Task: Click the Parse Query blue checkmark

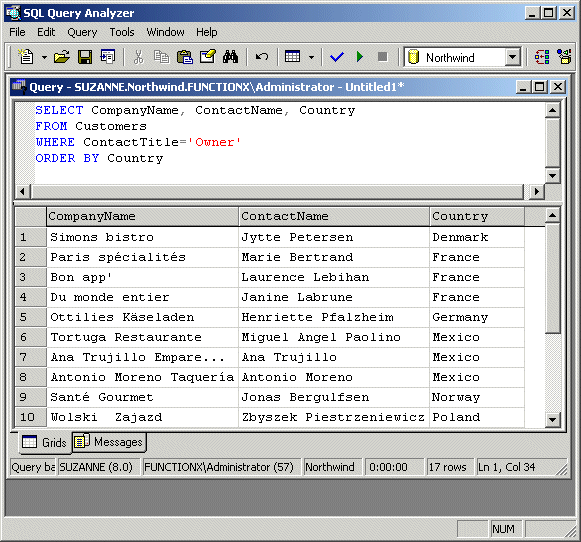Action: pyautogui.click(x=337, y=57)
